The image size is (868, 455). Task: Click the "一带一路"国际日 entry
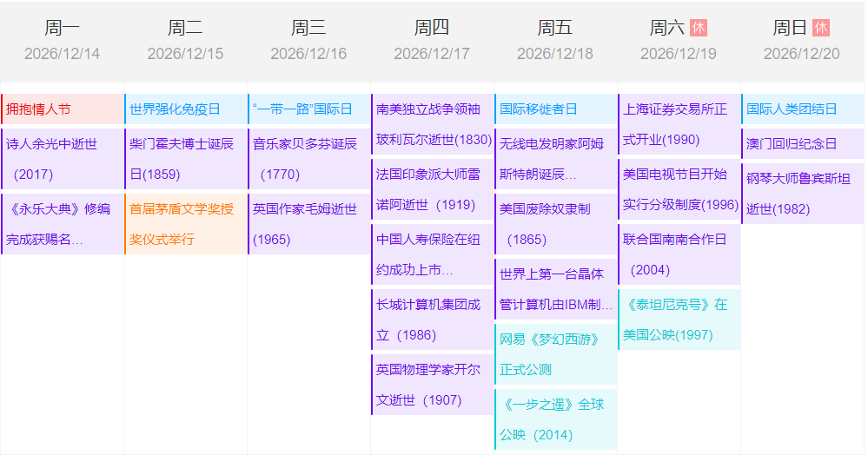(x=309, y=109)
